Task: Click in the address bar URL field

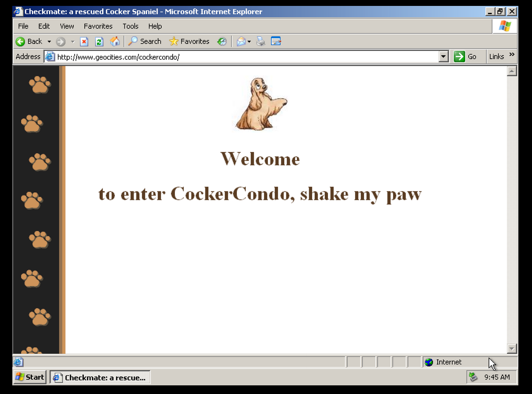Action: tap(246, 56)
